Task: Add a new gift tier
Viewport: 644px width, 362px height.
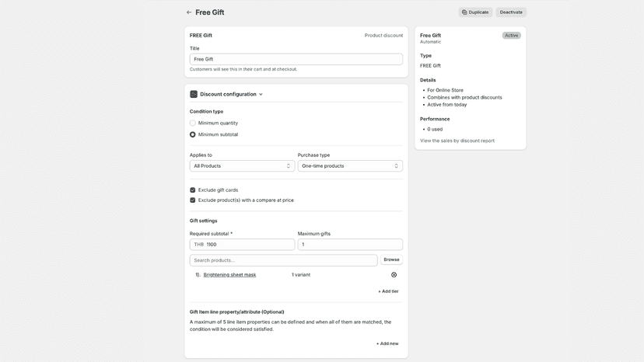Action: click(388, 291)
